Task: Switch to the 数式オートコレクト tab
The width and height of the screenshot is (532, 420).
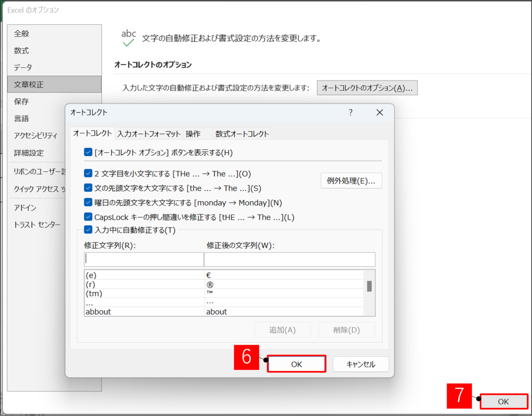Action: 242,134
